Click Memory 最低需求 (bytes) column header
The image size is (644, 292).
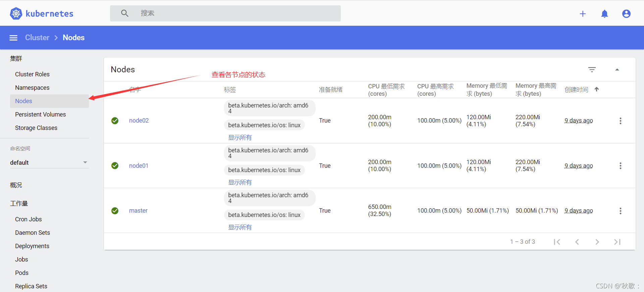pos(487,90)
